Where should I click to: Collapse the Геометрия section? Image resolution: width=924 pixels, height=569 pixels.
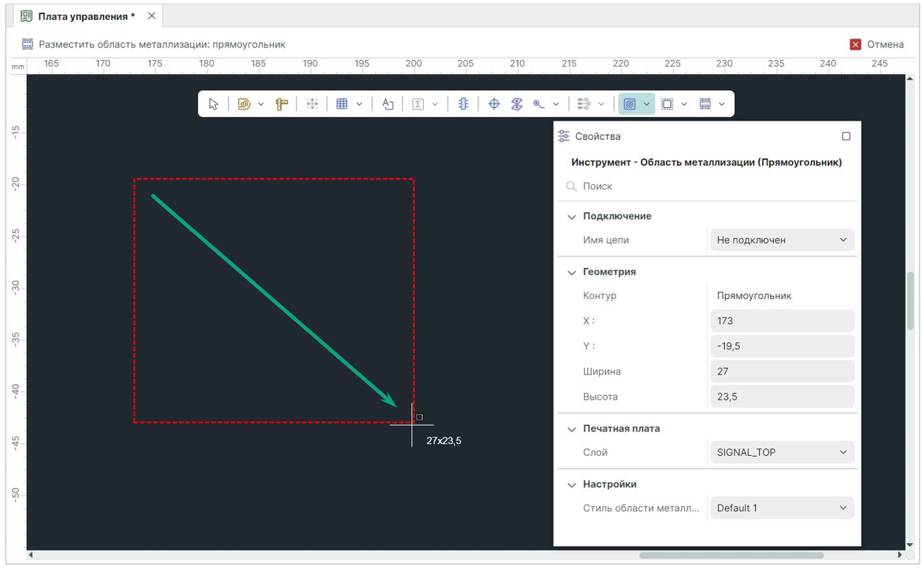[x=571, y=272]
